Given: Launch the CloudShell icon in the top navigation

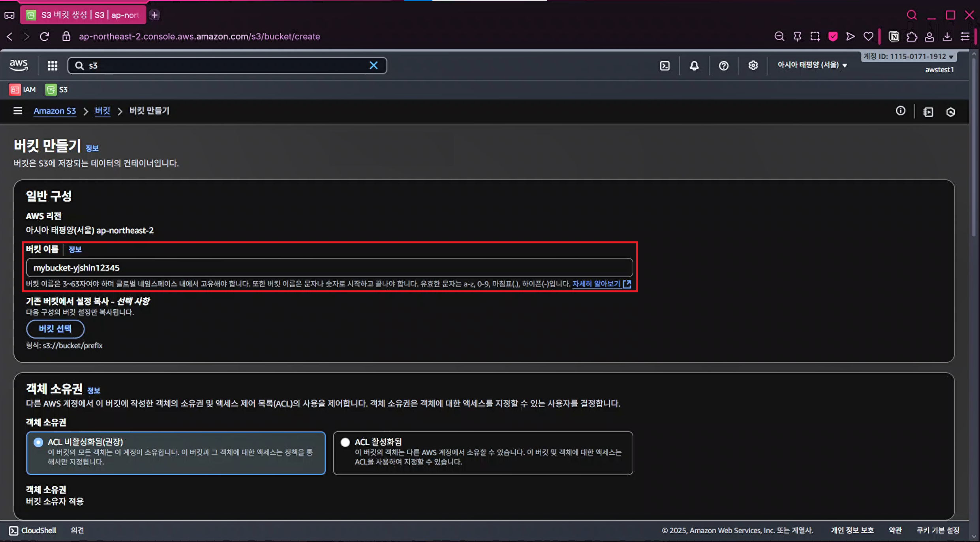Looking at the screenshot, I should [665, 66].
